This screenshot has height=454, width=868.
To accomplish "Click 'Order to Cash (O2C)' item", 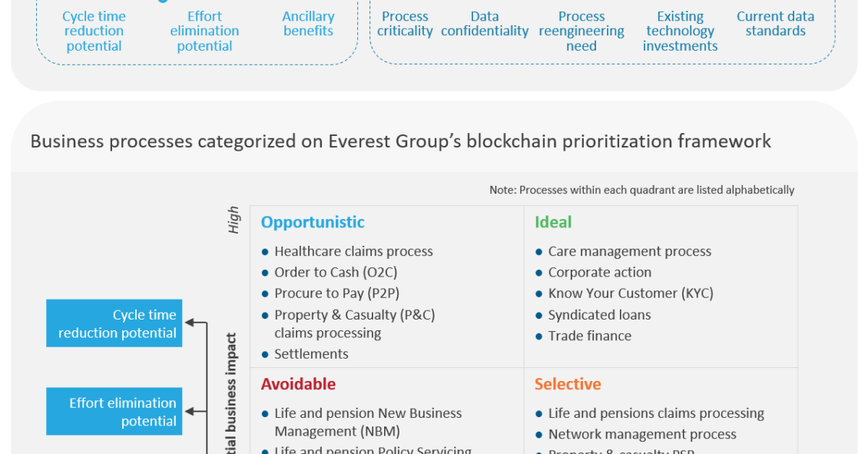I will pyautogui.click(x=336, y=273).
